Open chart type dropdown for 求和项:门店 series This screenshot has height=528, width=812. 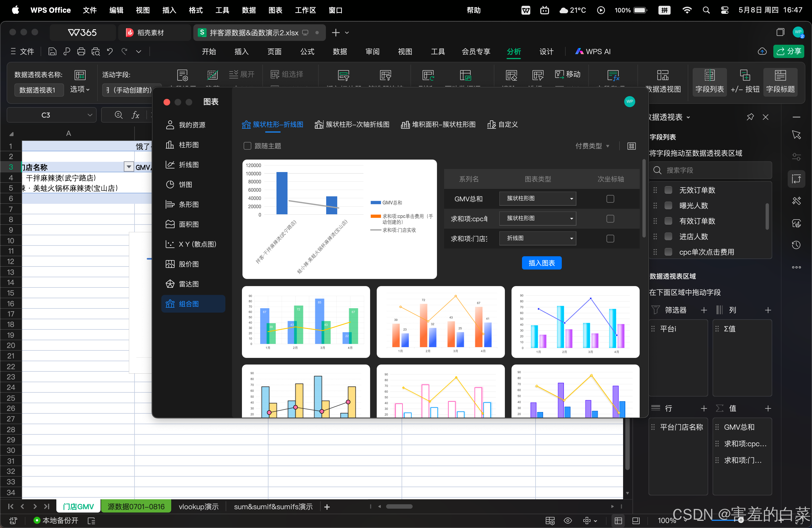click(537, 238)
